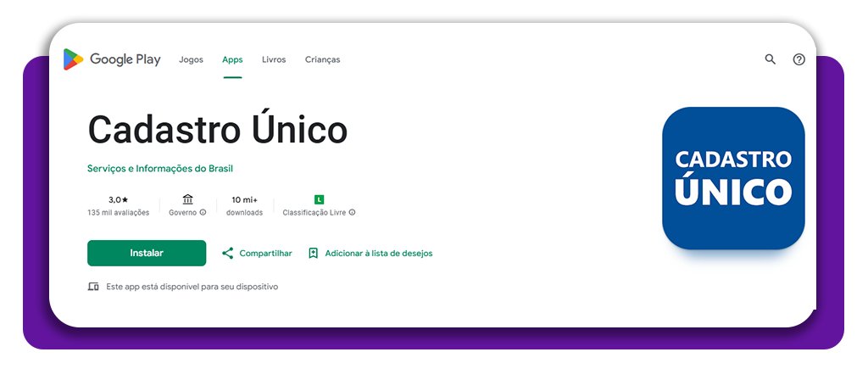The height and width of the screenshot is (380, 868).
Task: Click the Cadastro Único title heading
Action: point(218,129)
